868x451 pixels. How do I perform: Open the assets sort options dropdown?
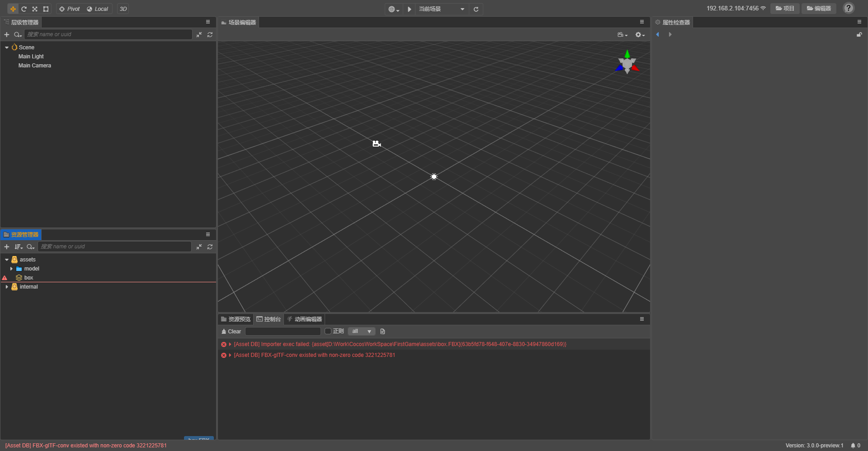[19, 247]
